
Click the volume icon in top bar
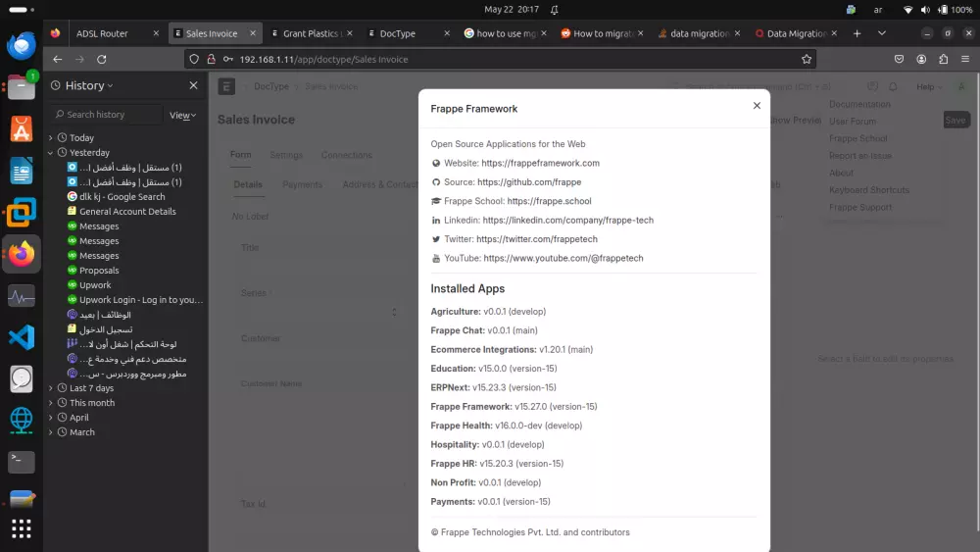(926, 10)
